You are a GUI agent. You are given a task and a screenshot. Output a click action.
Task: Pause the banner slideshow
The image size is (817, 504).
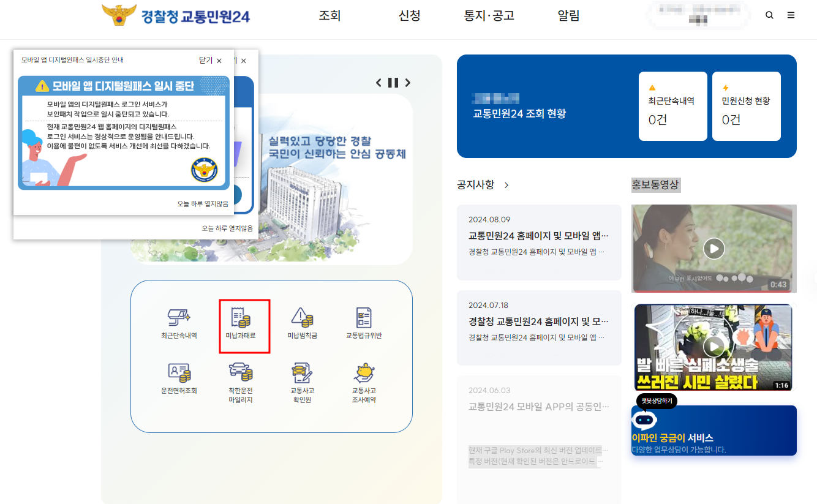tap(393, 83)
